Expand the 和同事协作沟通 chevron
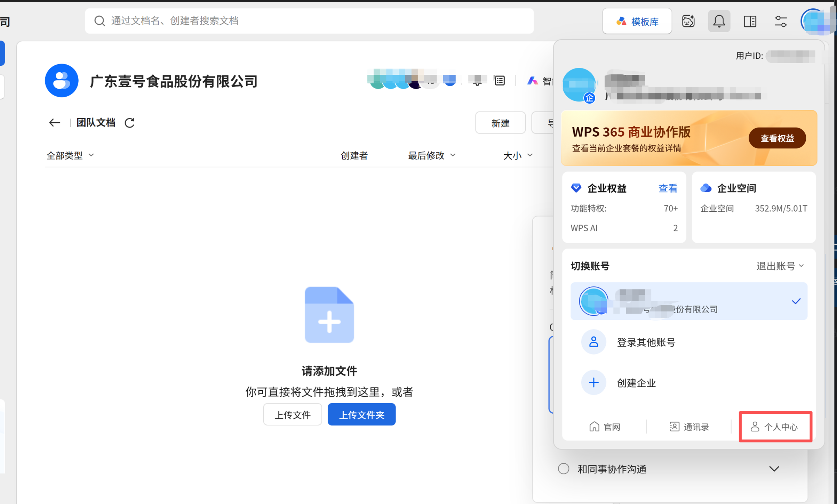 point(774,469)
